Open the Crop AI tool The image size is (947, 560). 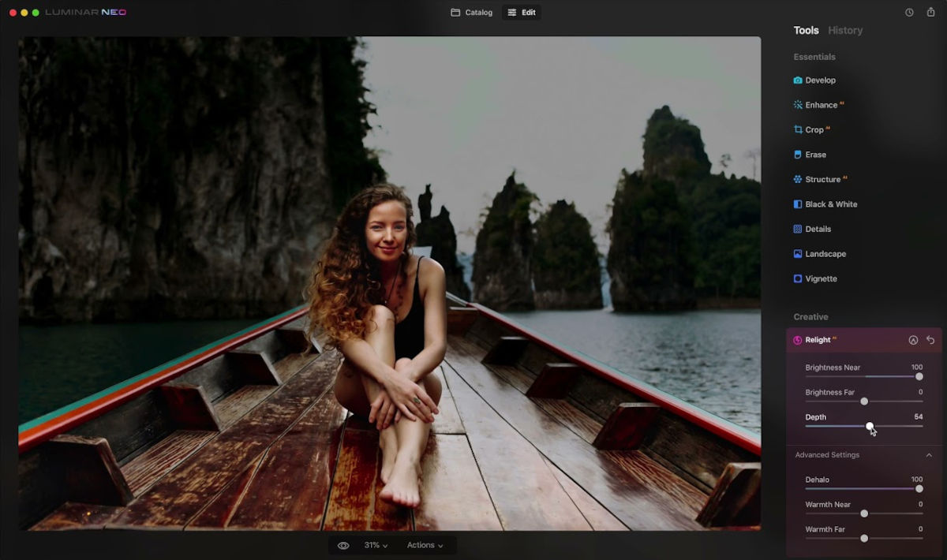[814, 130]
